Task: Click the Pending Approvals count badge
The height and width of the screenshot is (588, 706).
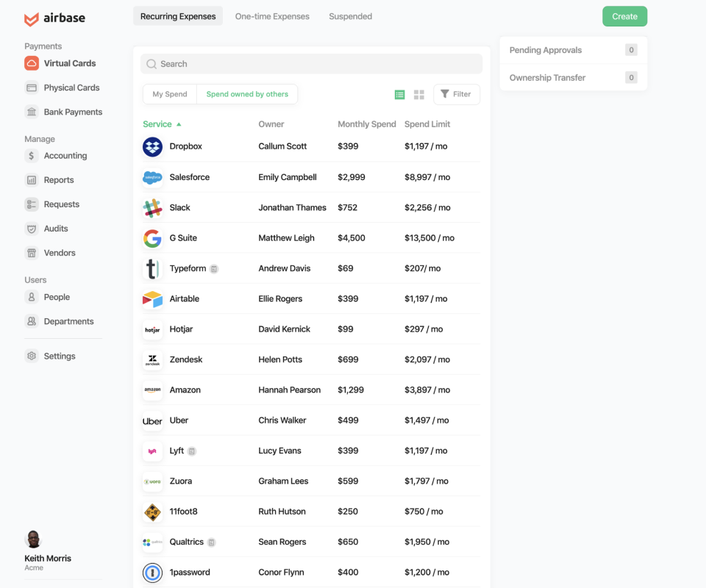Action: [x=631, y=50]
